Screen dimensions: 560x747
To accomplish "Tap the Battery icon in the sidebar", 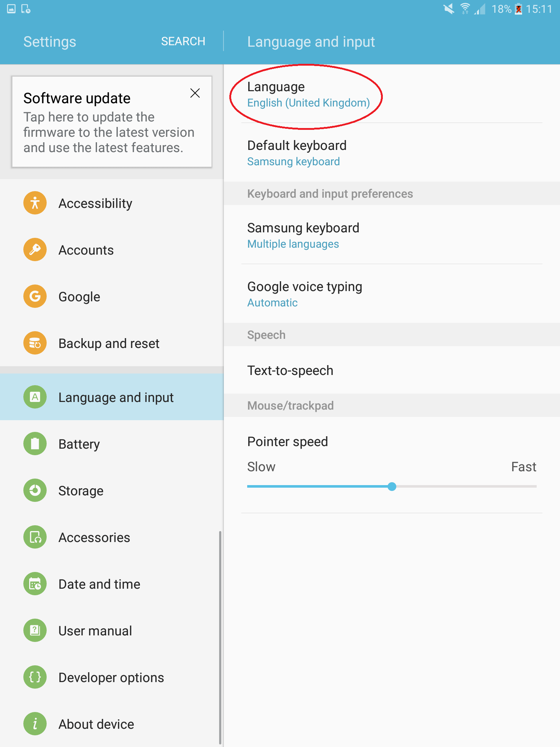I will [x=35, y=444].
